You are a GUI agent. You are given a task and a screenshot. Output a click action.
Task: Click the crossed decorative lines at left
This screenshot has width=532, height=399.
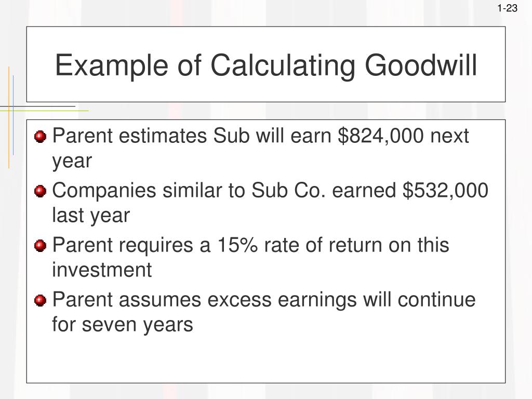click(11, 109)
